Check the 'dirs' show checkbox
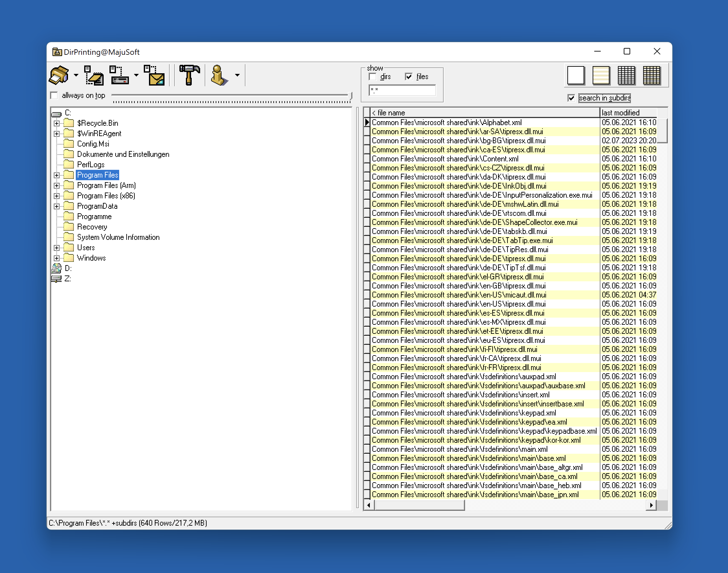The image size is (728, 573). pos(372,76)
